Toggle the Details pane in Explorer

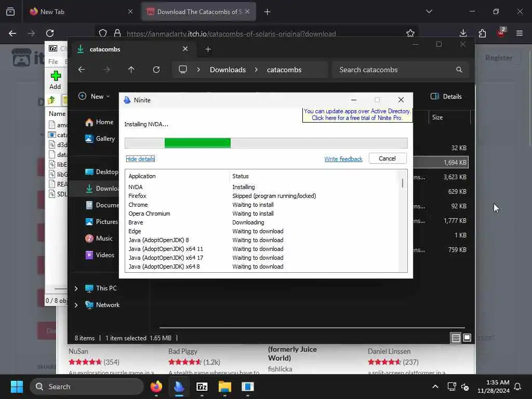tap(446, 96)
